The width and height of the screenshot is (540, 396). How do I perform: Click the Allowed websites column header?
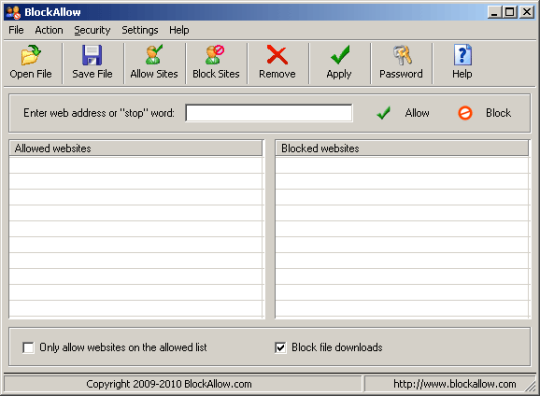(x=136, y=148)
